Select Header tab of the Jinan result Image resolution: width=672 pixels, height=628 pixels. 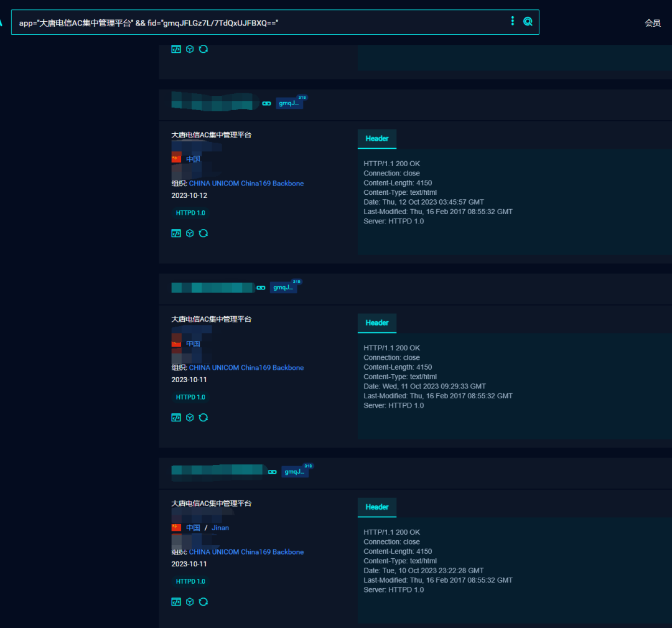(x=377, y=507)
